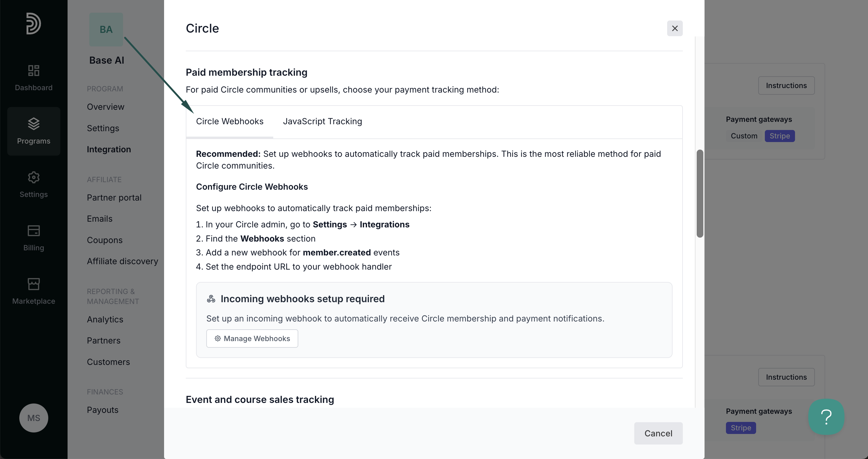The image size is (868, 459).
Task: Click the dialog's vertical scrollbar thumb
Action: click(x=700, y=193)
